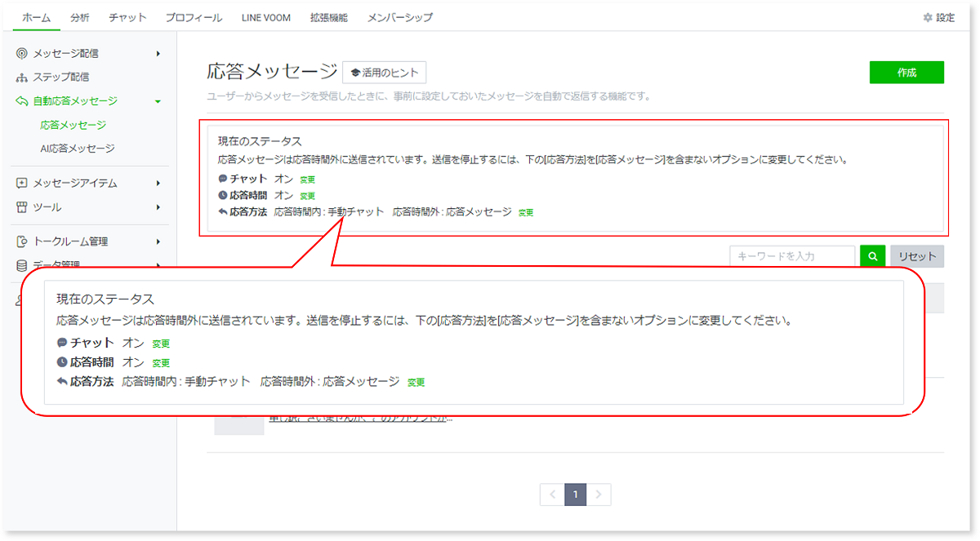
Task: Click the chat bubble icon next to チャット status
Action: point(223,178)
